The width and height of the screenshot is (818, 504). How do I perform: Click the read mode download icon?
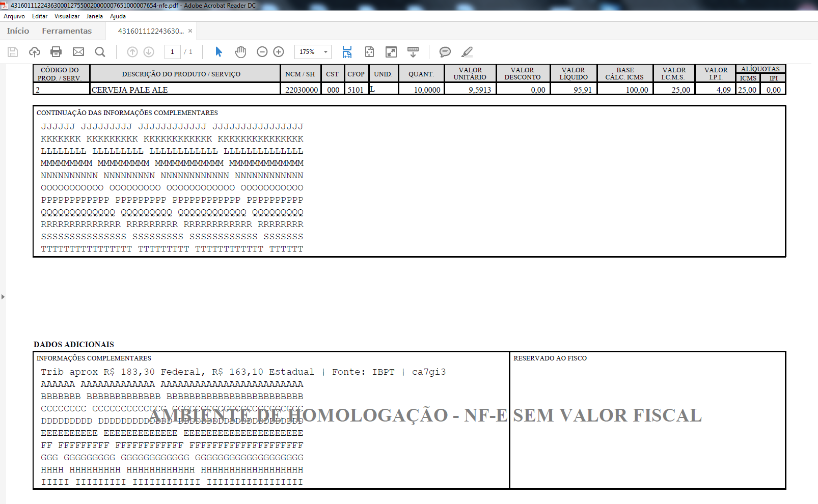click(x=413, y=52)
